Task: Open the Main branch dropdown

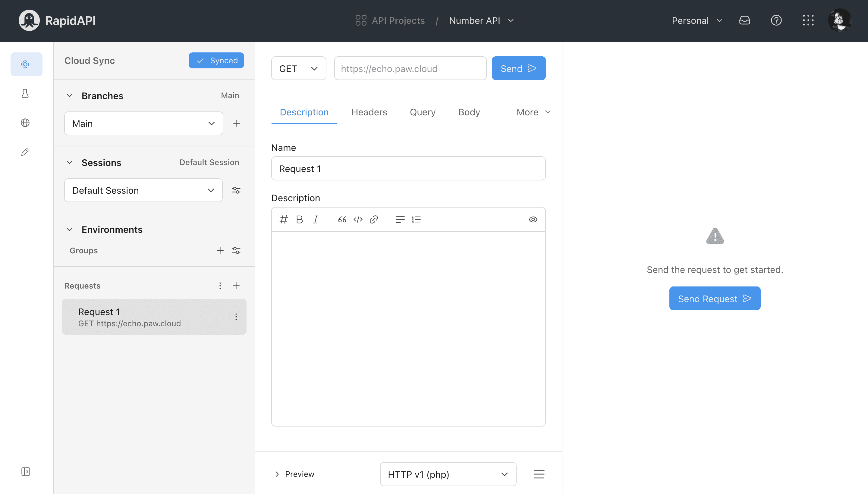Action: click(143, 123)
